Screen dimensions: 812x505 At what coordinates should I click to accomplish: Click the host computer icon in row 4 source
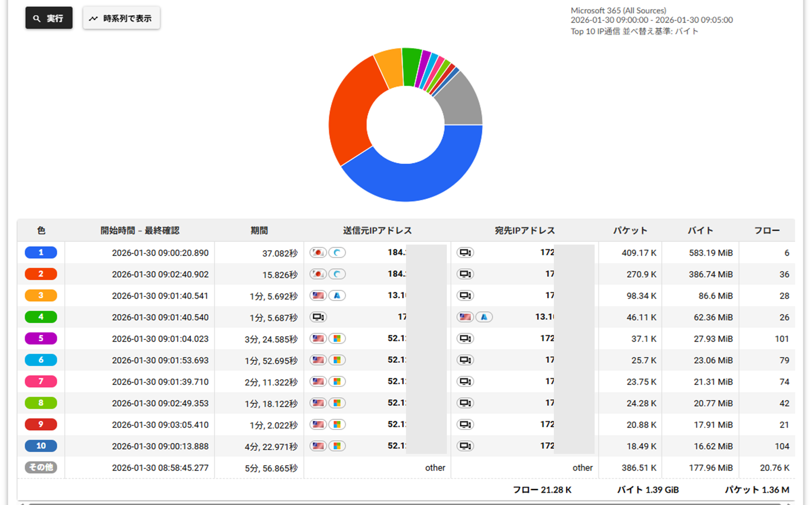pos(318,317)
